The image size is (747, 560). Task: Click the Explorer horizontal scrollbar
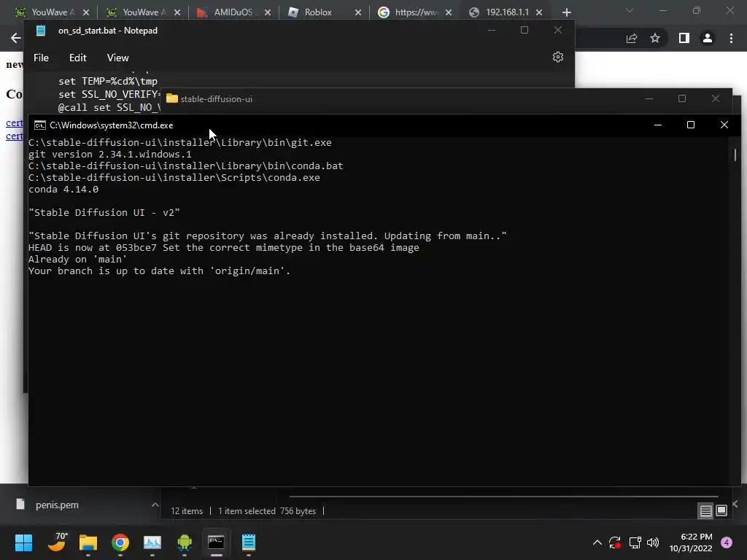pyautogui.click(x=503, y=496)
